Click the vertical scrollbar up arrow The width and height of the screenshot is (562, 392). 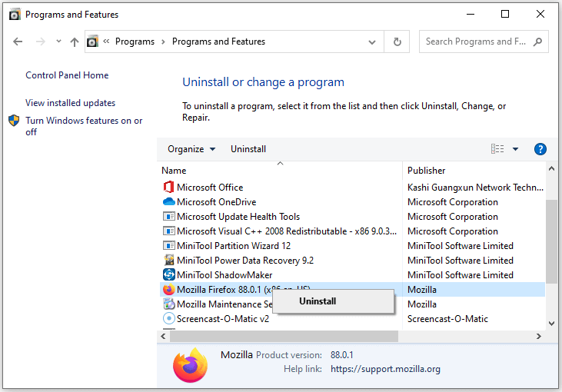coord(551,168)
